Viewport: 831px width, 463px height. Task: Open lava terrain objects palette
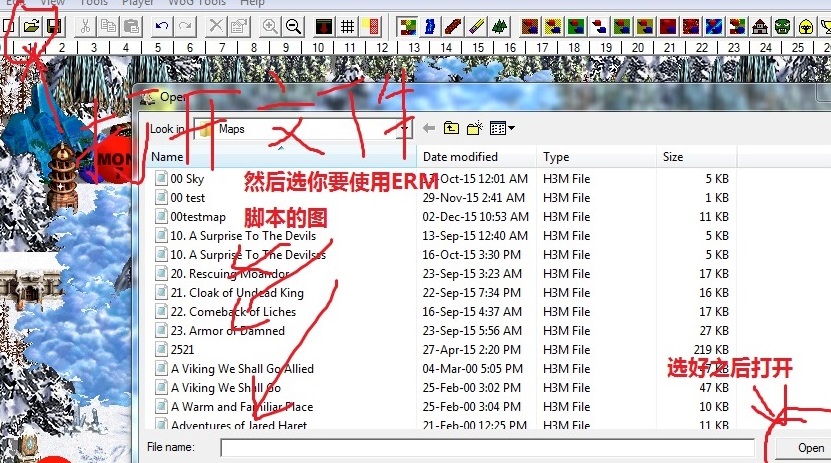(x=668, y=26)
